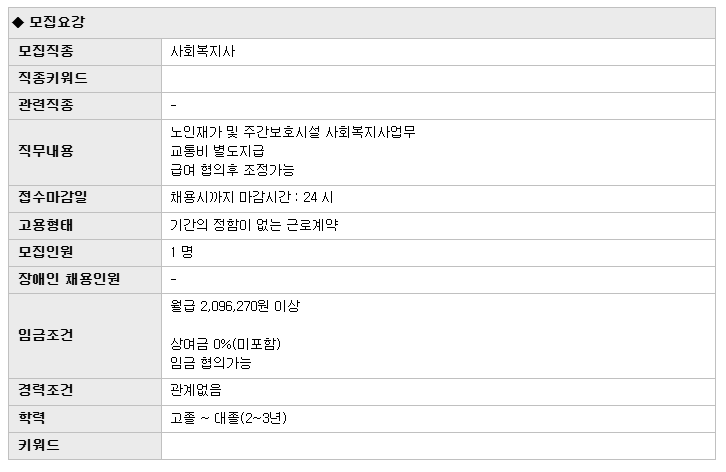
Task: Click the 고용형태 label cell
Action: [x=85, y=226]
